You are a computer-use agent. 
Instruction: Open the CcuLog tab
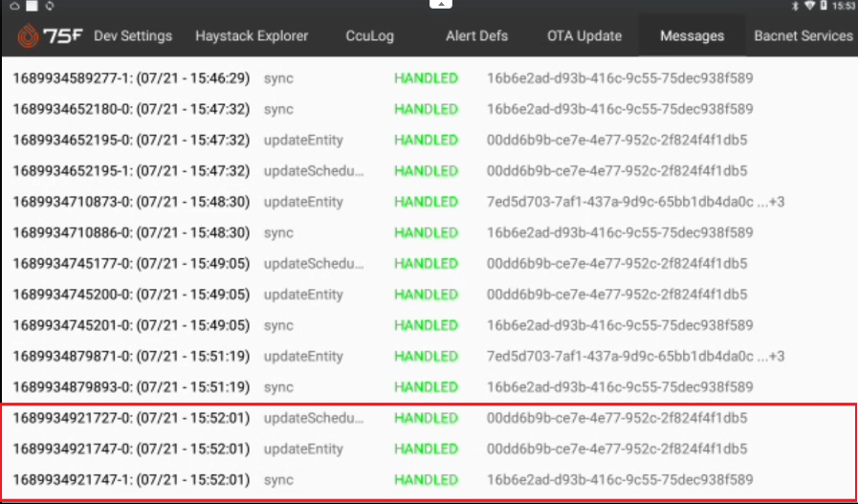tap(370, 36)
